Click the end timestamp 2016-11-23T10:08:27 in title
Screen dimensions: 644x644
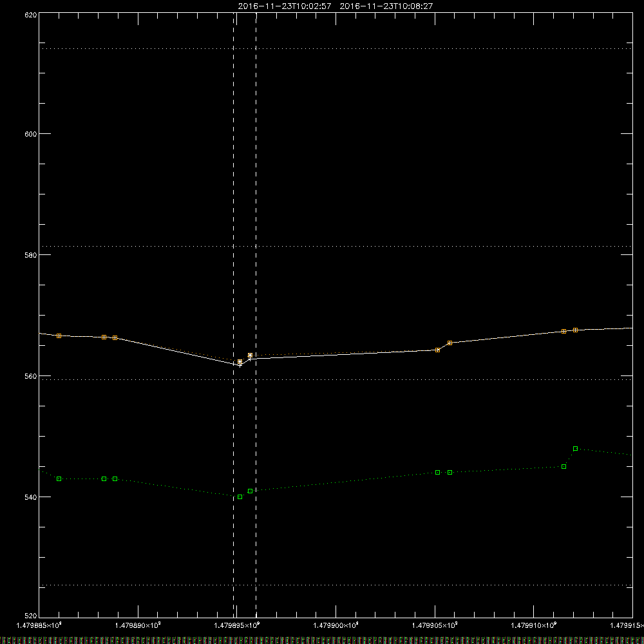[x=386, y=6]
